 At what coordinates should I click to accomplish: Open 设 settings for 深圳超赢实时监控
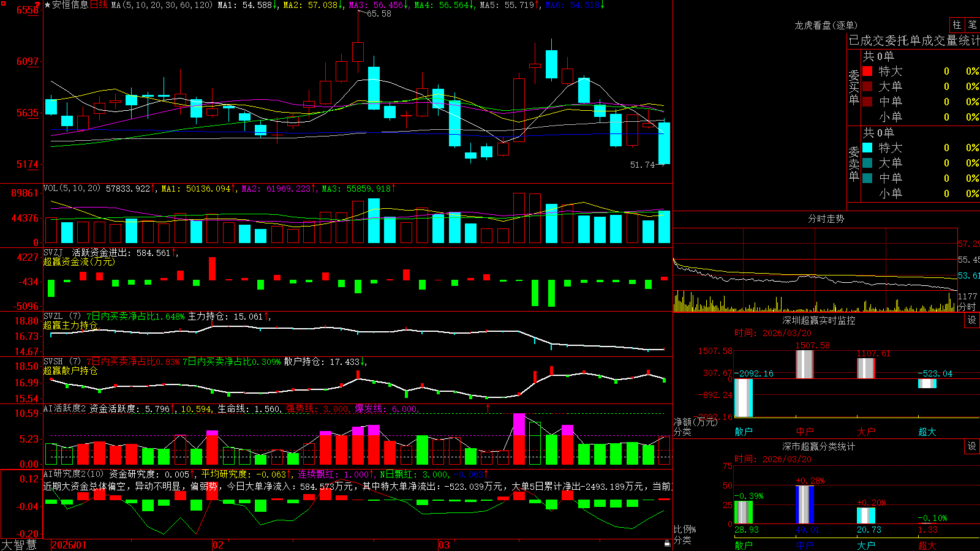pyautogui.click(x=972, y=320)
